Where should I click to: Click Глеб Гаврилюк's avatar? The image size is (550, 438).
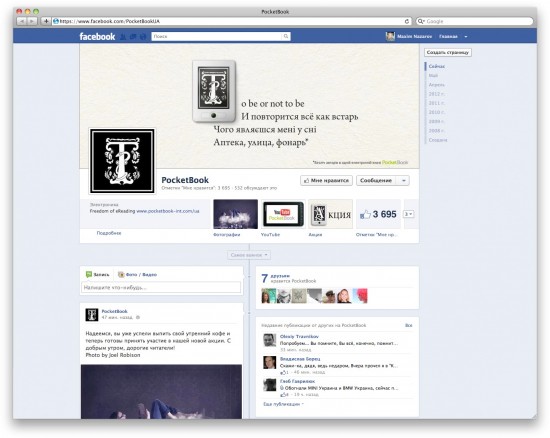coord(269,385)
